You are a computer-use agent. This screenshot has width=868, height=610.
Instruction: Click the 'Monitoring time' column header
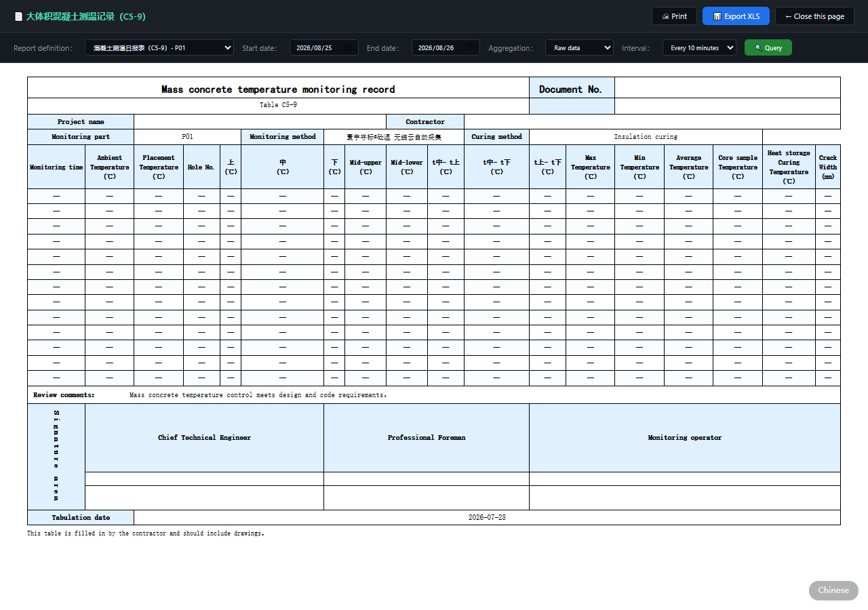coord(56,167)
